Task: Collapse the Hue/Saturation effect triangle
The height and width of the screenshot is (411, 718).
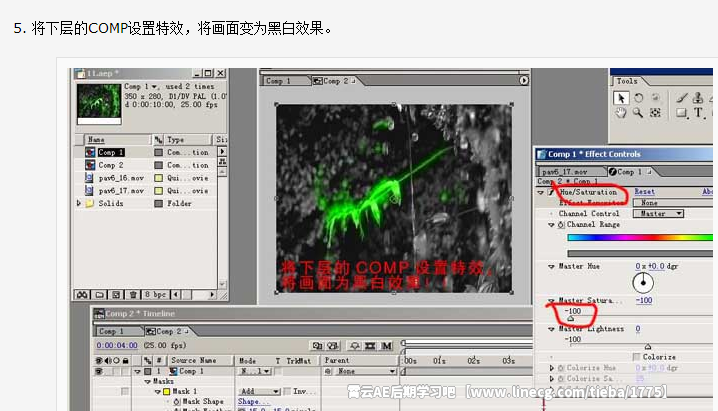Action: point(541,193)
